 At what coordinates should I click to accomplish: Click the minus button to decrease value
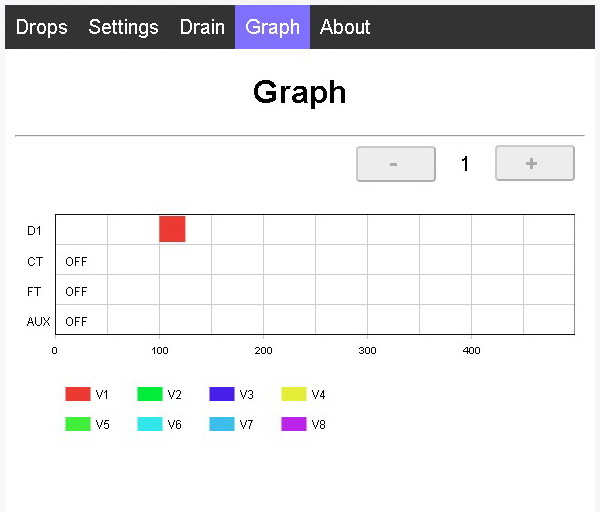(396, 164)
